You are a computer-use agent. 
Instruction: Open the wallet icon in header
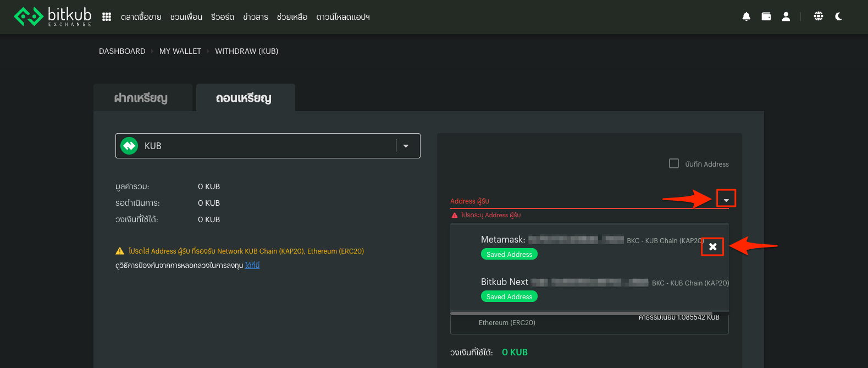766,17
